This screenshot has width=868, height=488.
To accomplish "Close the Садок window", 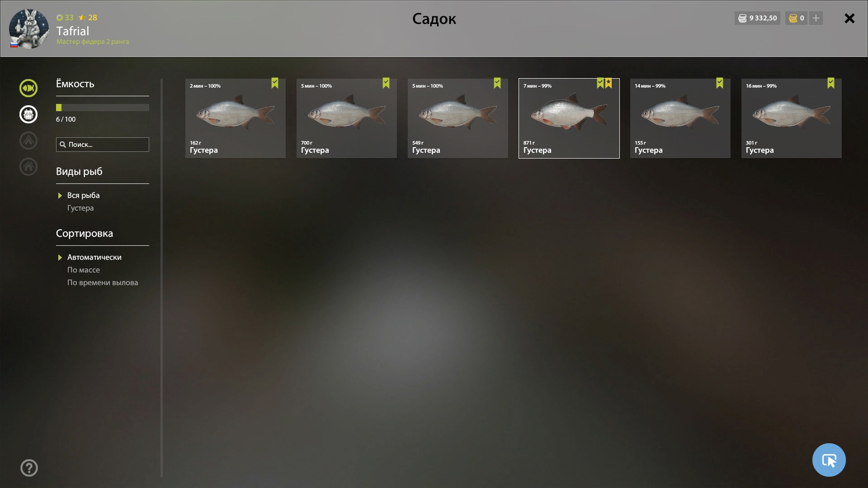I will (849, 18).
